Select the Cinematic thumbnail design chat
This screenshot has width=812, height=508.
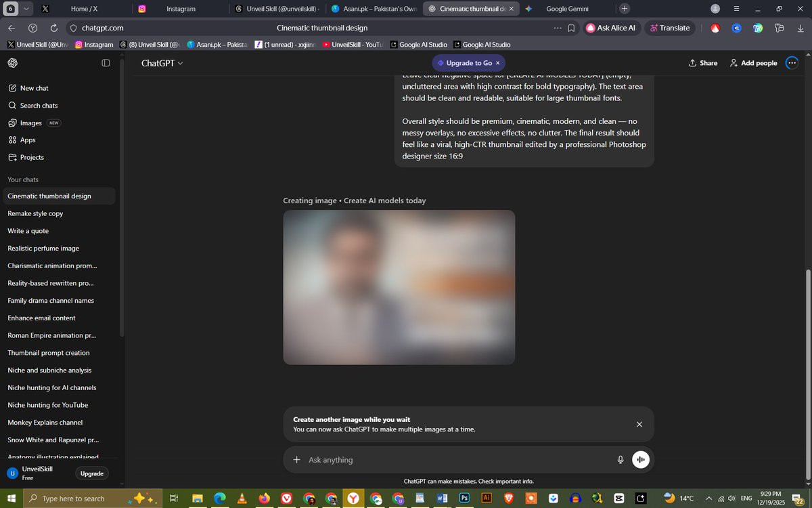pyautogui.click(x=60, y=196)
